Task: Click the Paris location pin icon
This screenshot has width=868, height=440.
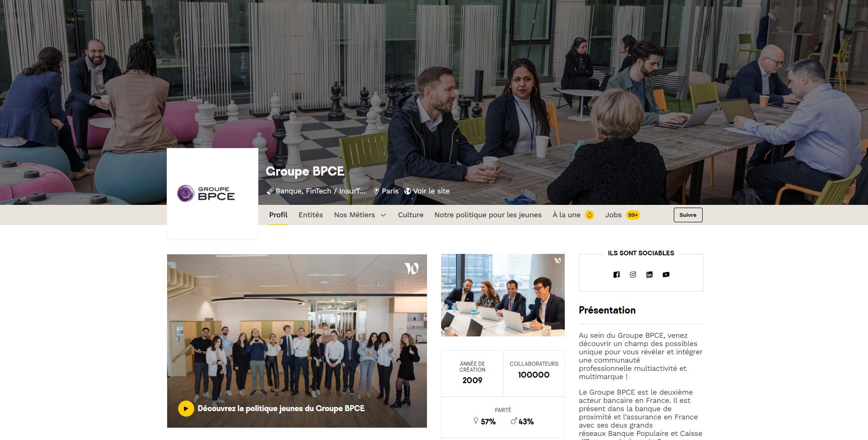Action: pyautogui.click(x=377, y=191)
